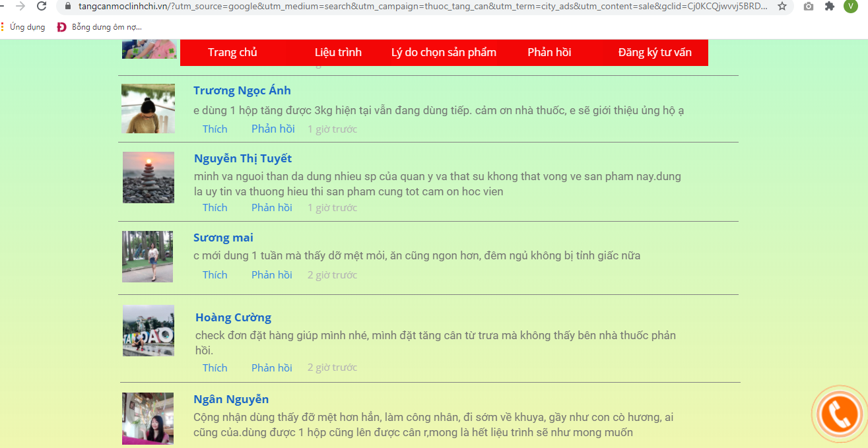Reload the page with the browser refresh icon
The height and width of the screenshot is (448, 868).
(42, 6)
